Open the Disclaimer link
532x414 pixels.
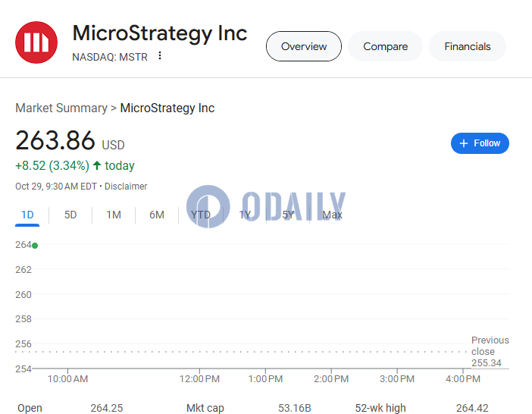click(x=126, y=187)
